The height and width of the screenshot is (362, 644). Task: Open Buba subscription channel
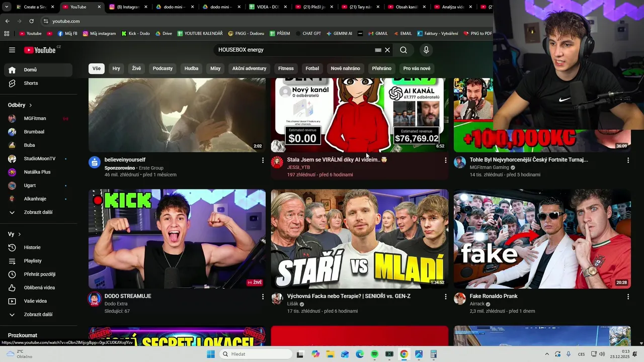point(38,145)
